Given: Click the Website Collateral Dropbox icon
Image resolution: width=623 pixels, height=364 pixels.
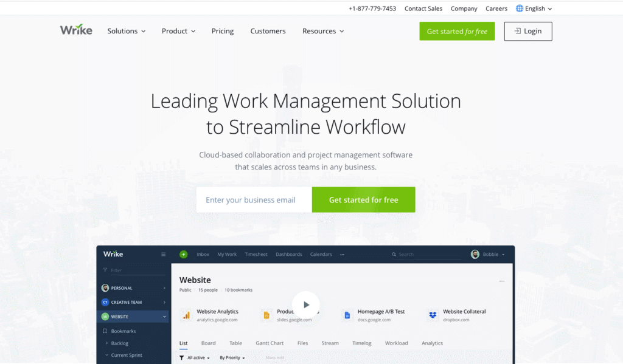Looking at the screenshot, I should click(433, 315).
